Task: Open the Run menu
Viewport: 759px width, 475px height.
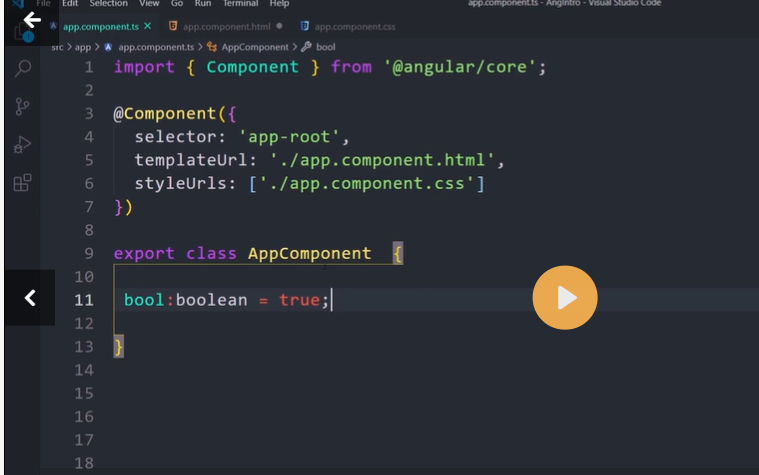Action: [202, 4]
